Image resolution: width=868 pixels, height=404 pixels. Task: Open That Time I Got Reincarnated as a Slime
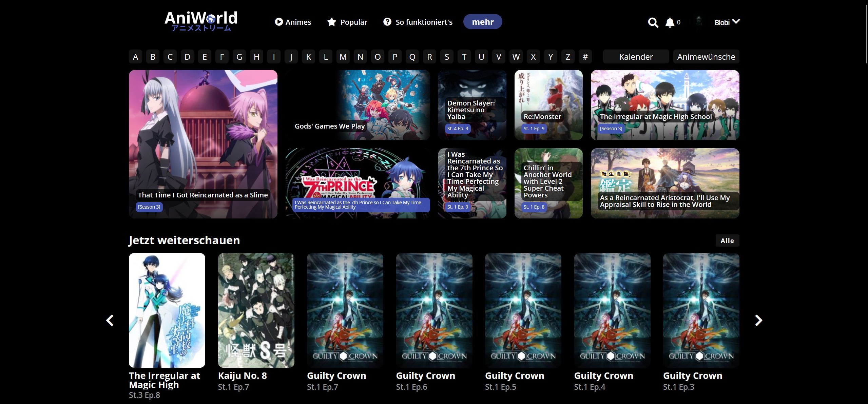pos(203,144)
